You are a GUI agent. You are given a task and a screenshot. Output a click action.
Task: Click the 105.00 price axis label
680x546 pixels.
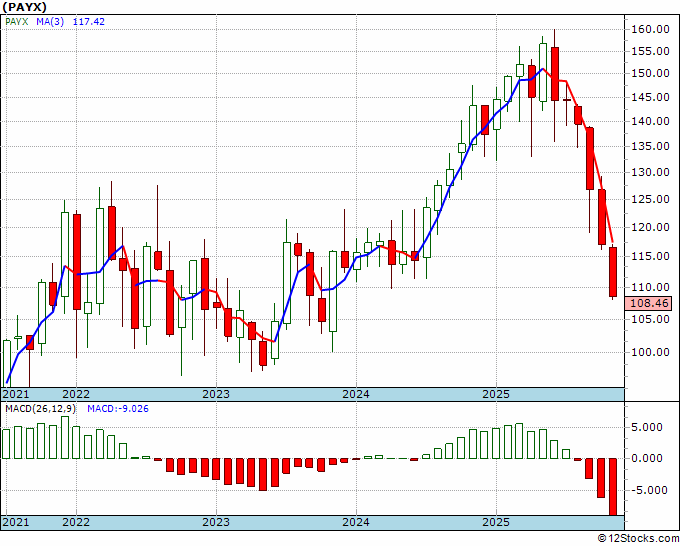(x=649, y=319)
